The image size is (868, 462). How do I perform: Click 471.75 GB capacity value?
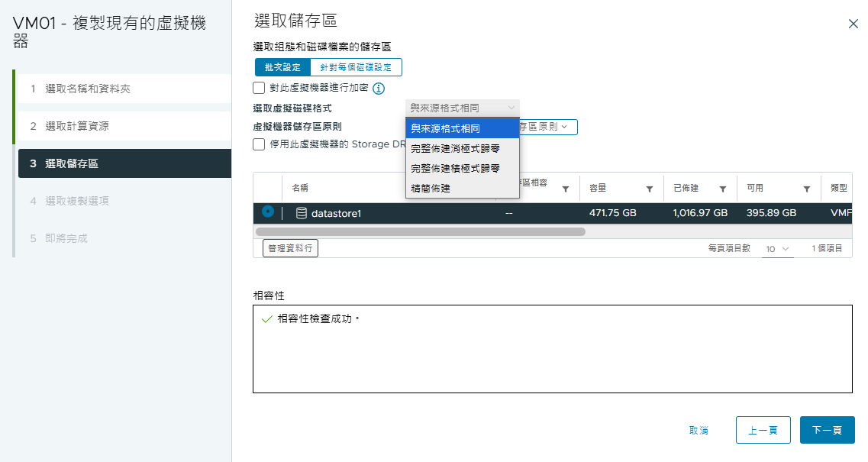613,213
